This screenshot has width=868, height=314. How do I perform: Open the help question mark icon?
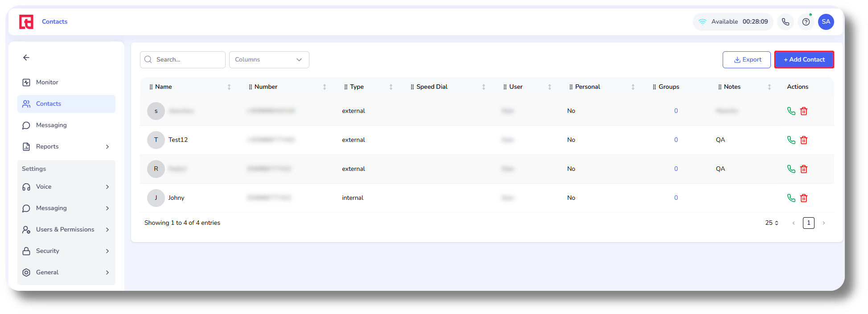(806, 22)
